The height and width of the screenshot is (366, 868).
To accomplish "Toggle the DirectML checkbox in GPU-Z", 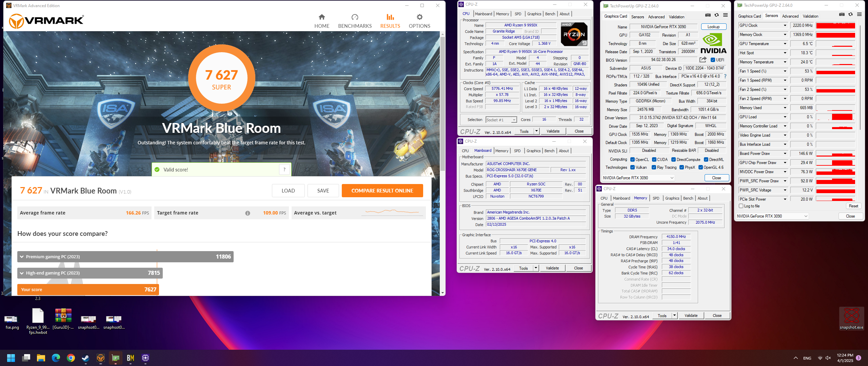I will pos(706,160).
